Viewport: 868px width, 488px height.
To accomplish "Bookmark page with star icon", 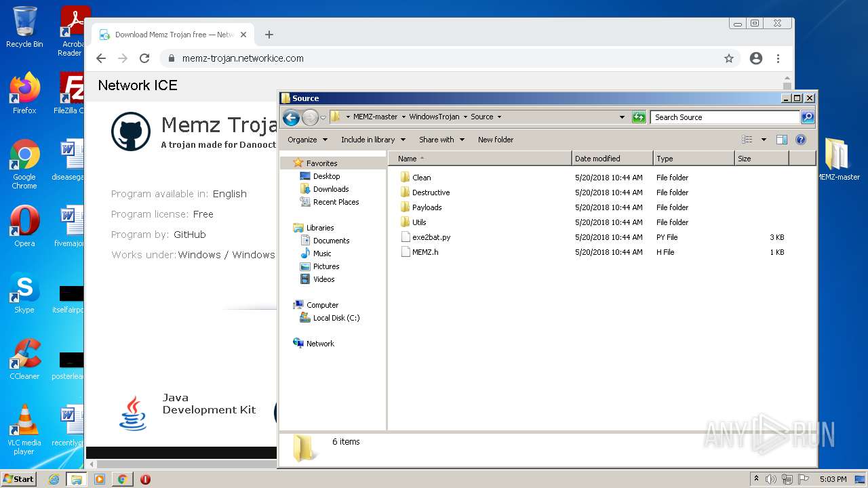I will [x=729, y=58].
